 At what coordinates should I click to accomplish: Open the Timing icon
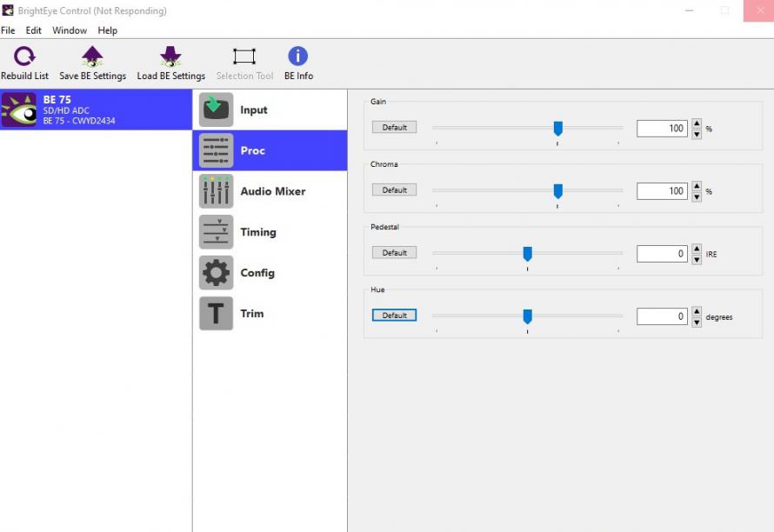[x=217, y=232]
